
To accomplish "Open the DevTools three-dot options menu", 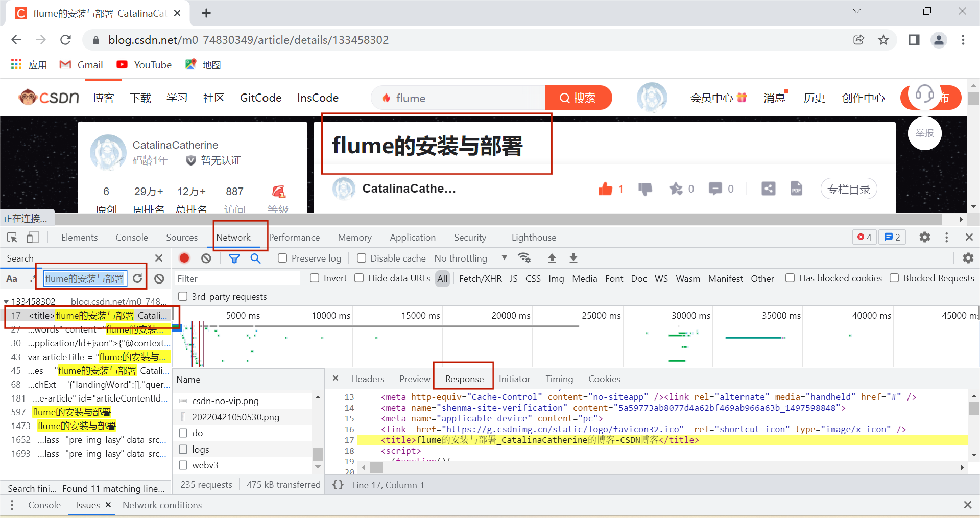I will [946, 237].
